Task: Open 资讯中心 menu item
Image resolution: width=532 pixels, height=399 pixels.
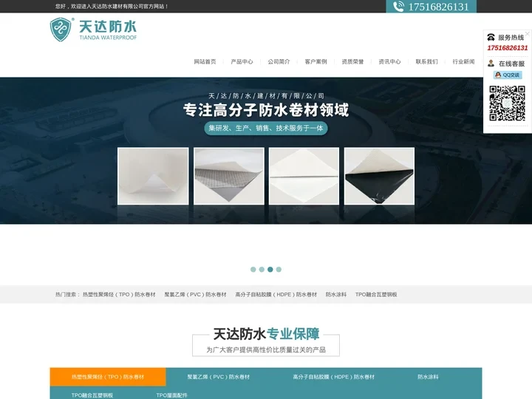Action: 389,62
